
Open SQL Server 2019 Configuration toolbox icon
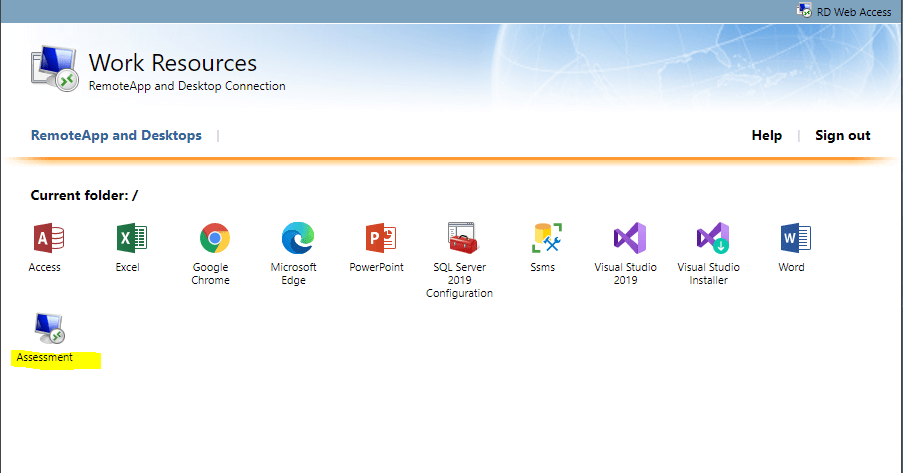point(463,237)
